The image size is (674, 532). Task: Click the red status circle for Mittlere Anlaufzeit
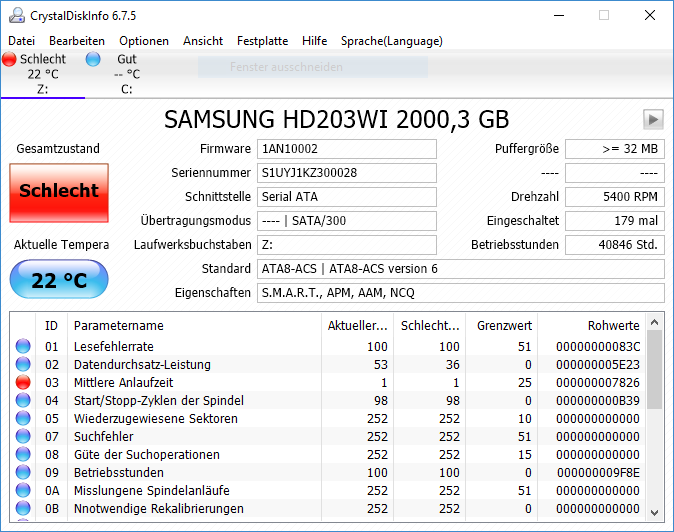tap(23, 382)
